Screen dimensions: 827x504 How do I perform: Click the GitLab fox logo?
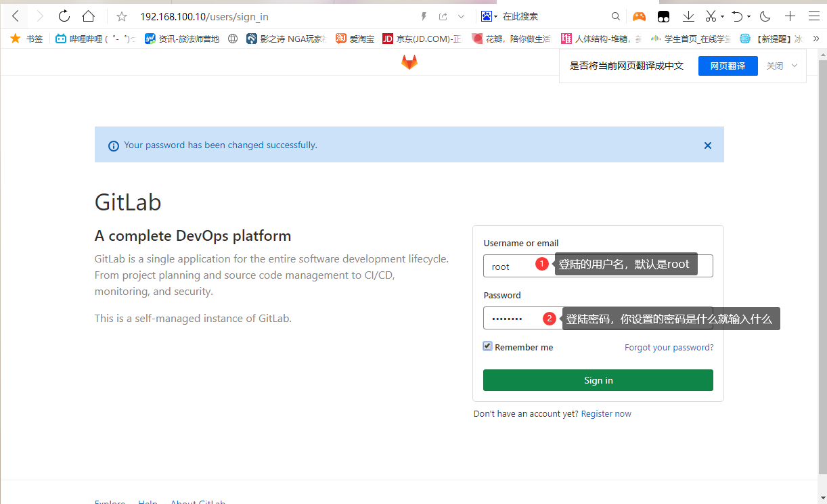point(409,62)
